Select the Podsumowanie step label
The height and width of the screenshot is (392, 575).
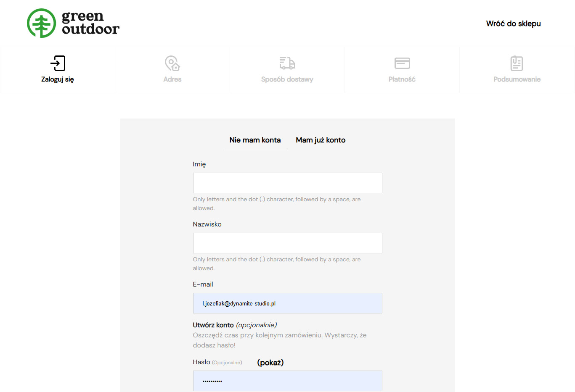point(517,79)
